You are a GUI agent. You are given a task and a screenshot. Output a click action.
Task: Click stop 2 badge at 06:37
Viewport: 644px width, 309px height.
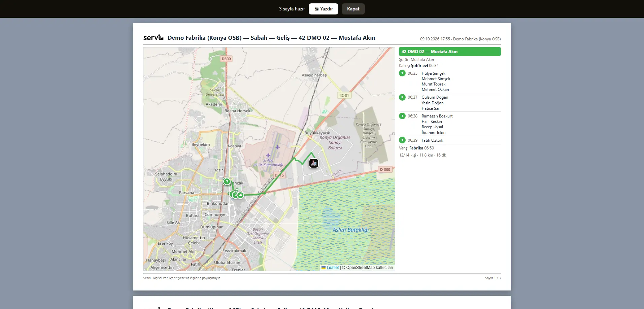(x=402, y=97)
